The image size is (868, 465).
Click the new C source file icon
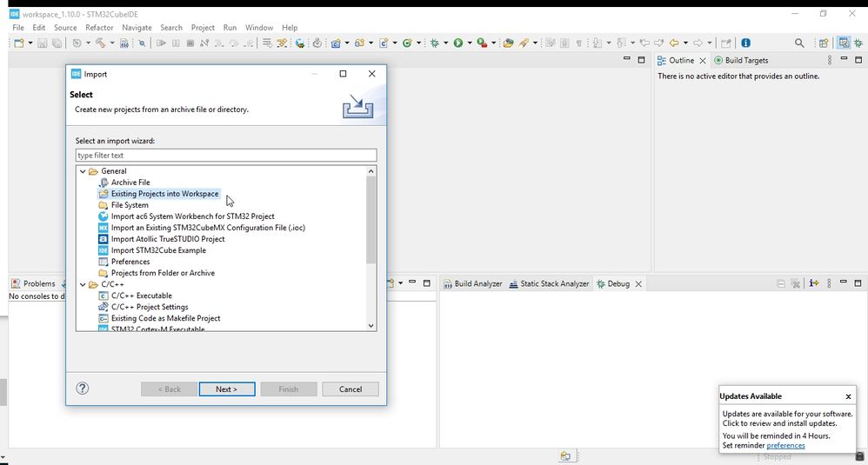tap(383, 43)
